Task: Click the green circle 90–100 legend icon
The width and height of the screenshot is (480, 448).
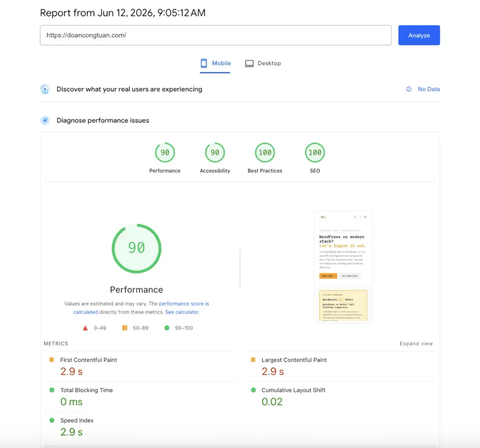Action: 167,328
